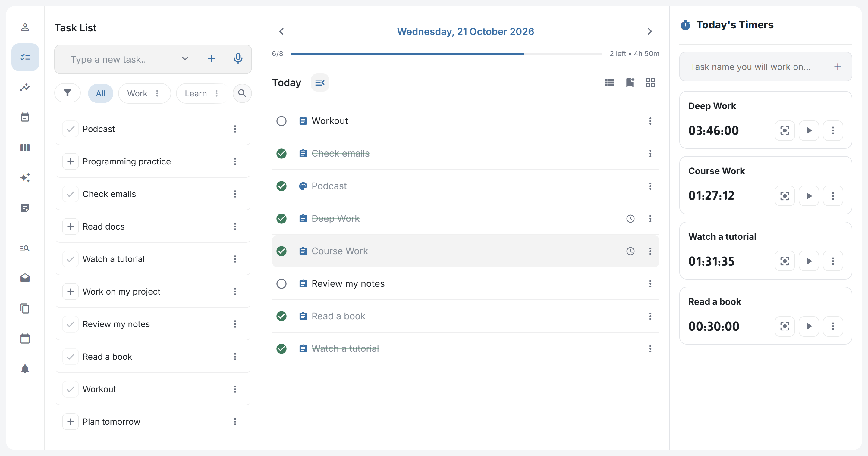This screenshot has width=868, height=456.
Task: Open the list search sidebar icon
Action: [25, 248]
